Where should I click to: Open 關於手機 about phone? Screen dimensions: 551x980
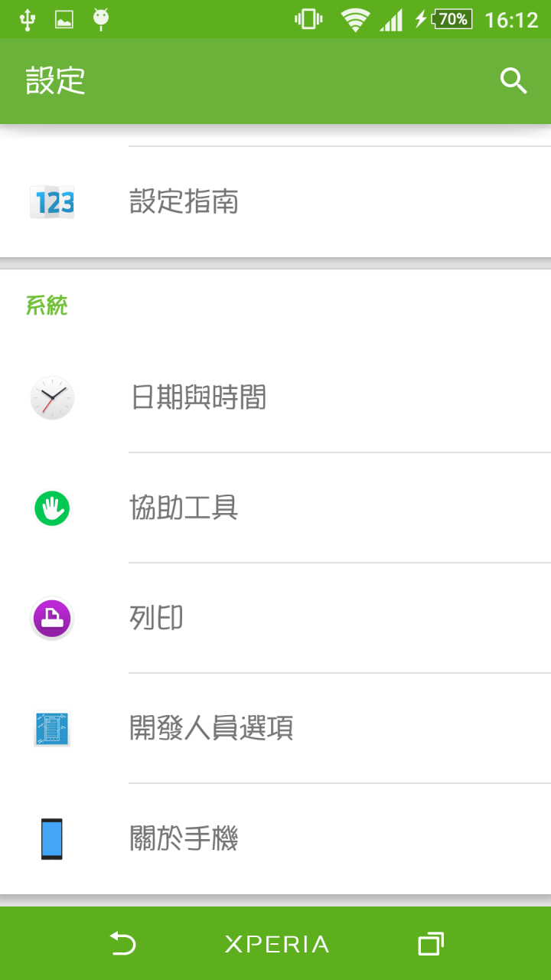275,838
